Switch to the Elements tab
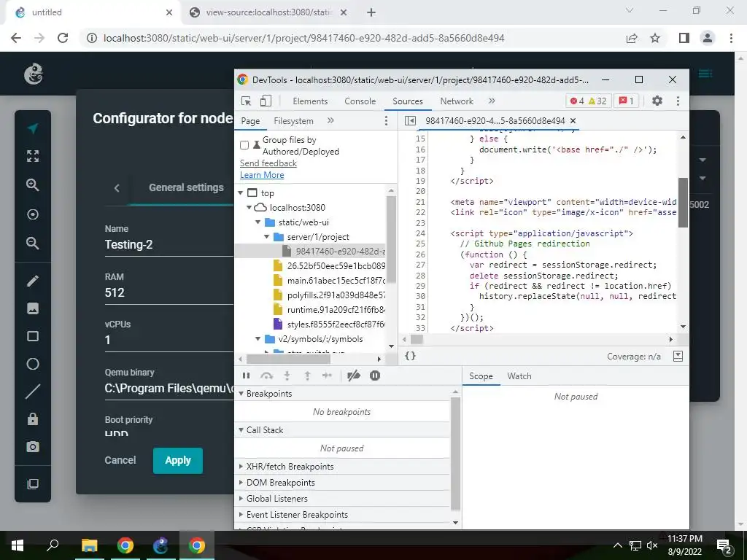The width and height of the screenshot is (747, 560). (310, 101)
